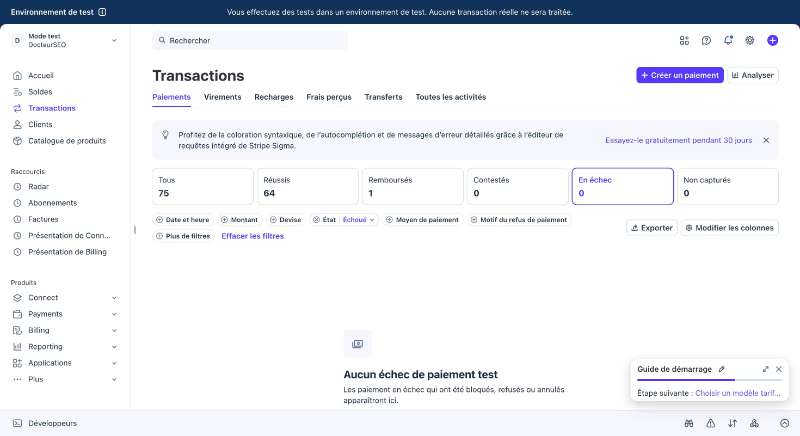The width and height of the screenshot is (800, 436).
Task: Click the Soldes icon in sidebar
Action: coord(17,92)
